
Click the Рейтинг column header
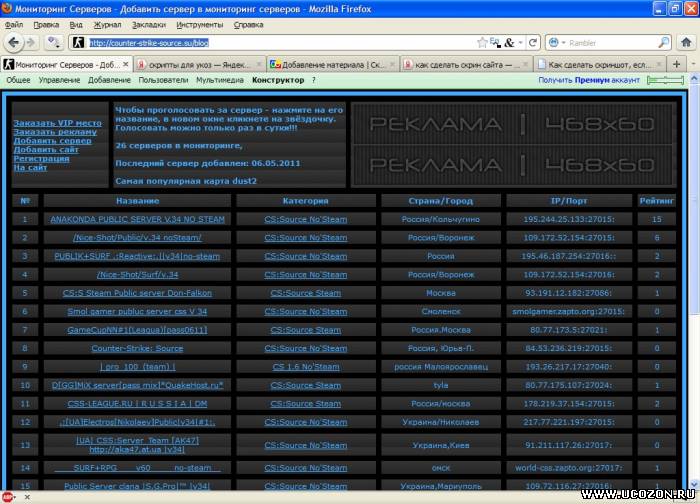(656, 201)
